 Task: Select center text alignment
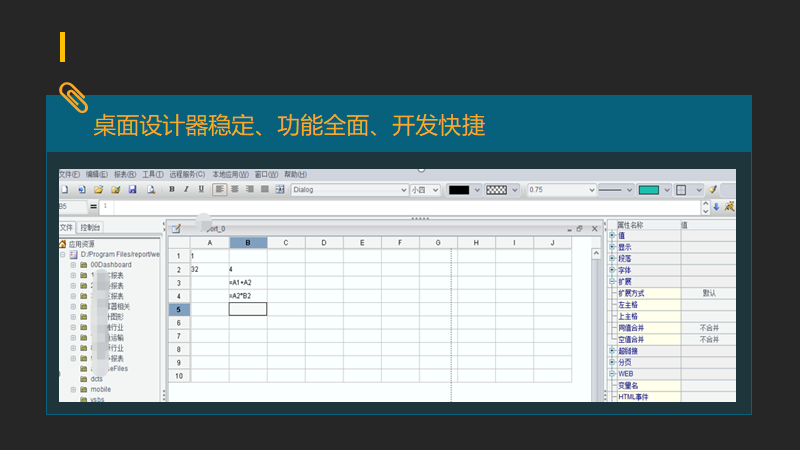(235, 189)
